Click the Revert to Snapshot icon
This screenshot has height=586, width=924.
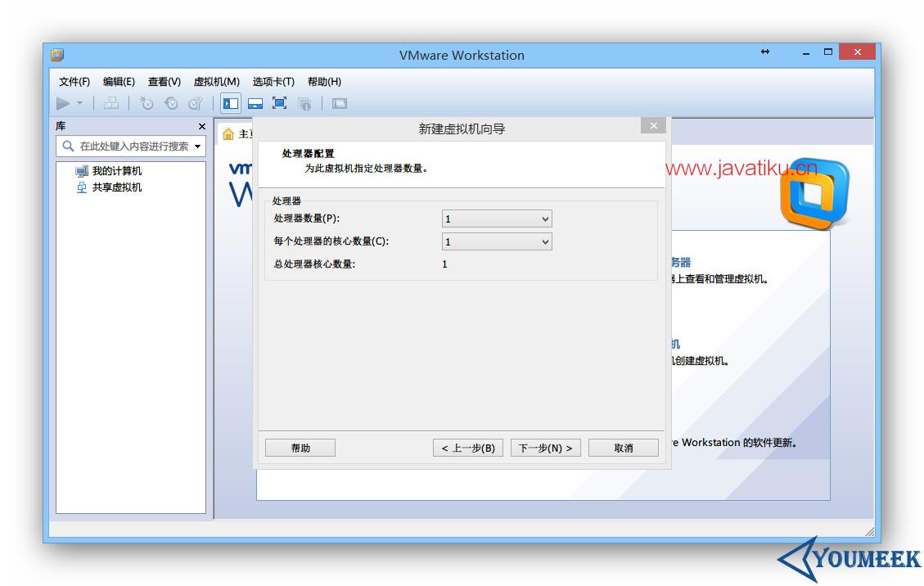click(x=171, y=104)
